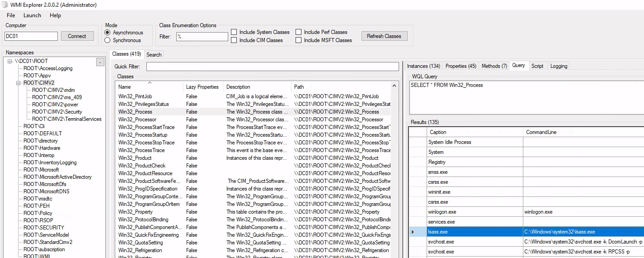Focus the Quick Filter text box

[x=272, y=67]
